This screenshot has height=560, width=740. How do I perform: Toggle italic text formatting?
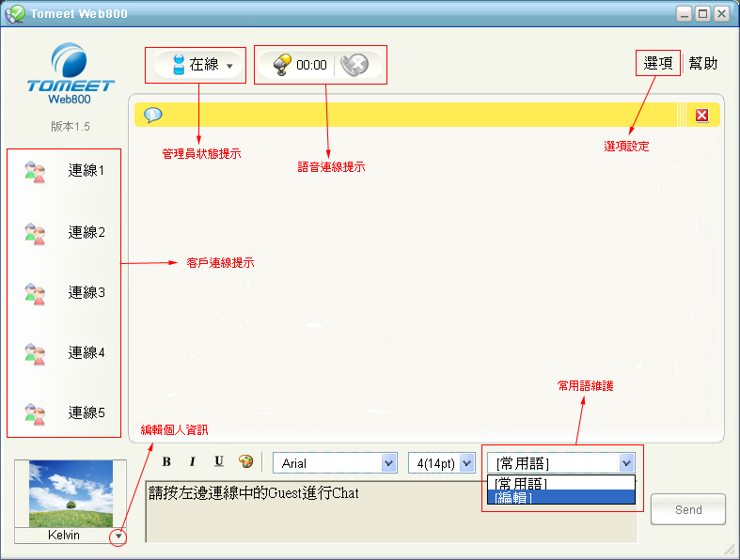tap(193, 461)
